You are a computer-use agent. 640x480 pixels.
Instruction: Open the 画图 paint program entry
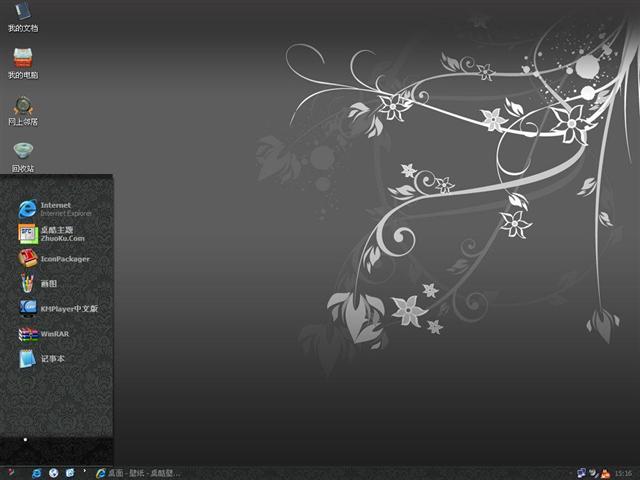point(38,283)
